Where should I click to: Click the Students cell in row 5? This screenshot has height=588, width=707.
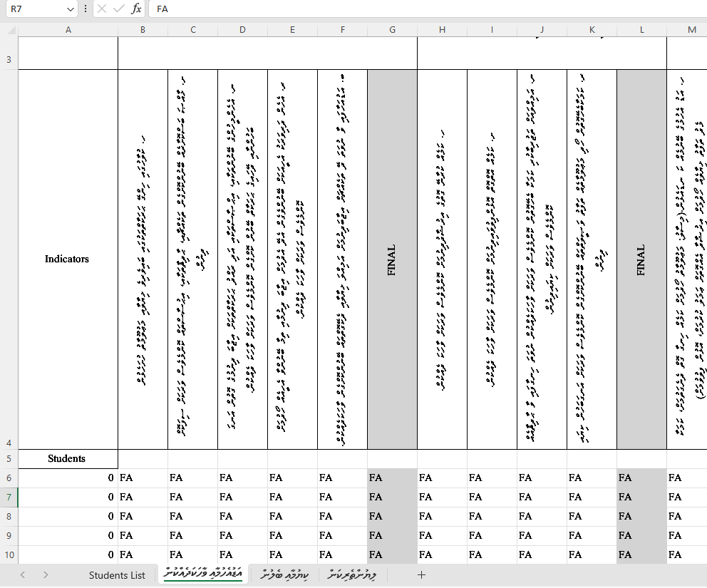[68, 459]
